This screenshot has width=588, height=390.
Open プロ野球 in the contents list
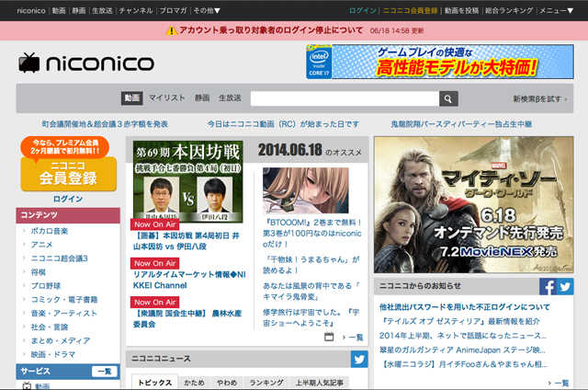pos(46,286)
